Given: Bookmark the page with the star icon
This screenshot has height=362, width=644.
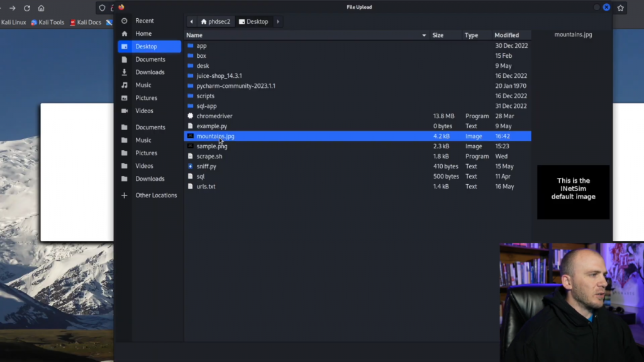Looking at the screenshot, I should pos(621,8).
